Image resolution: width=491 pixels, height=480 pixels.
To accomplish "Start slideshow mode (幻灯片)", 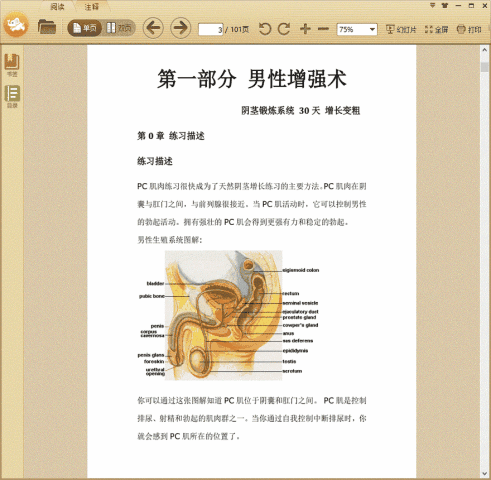I will (x=401, y=30).
